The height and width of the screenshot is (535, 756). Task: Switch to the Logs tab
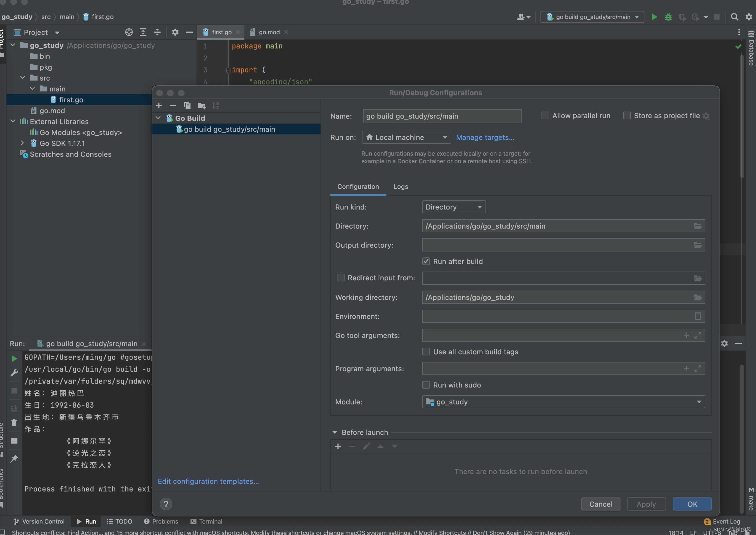click(x=401, y=187)
